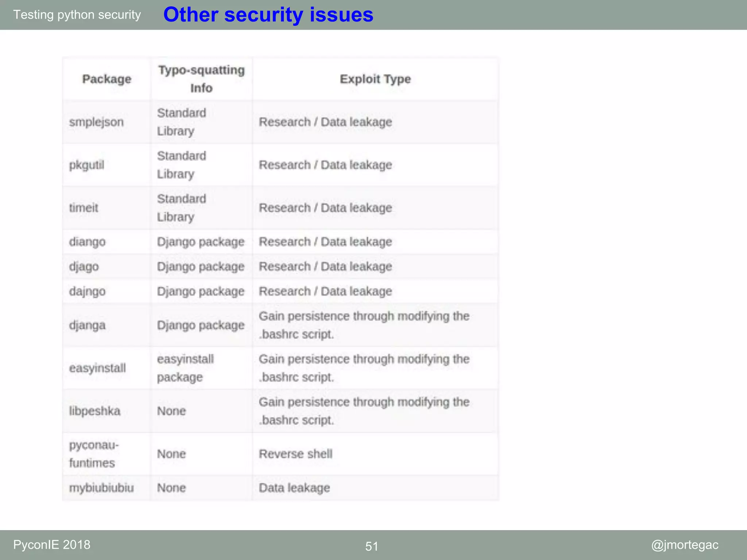Click 'Standard Library' in the pkgutil row
The image size is (747, 560).
[181, 165]
